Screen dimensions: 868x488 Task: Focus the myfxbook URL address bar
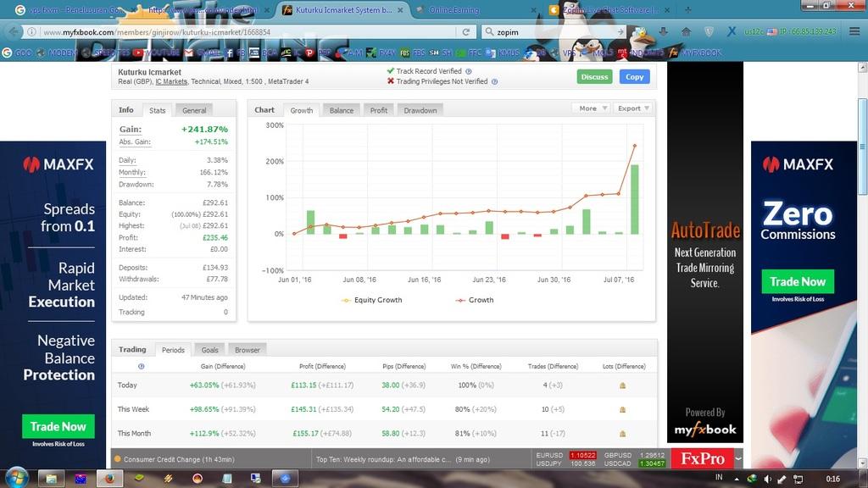(248, 32)
